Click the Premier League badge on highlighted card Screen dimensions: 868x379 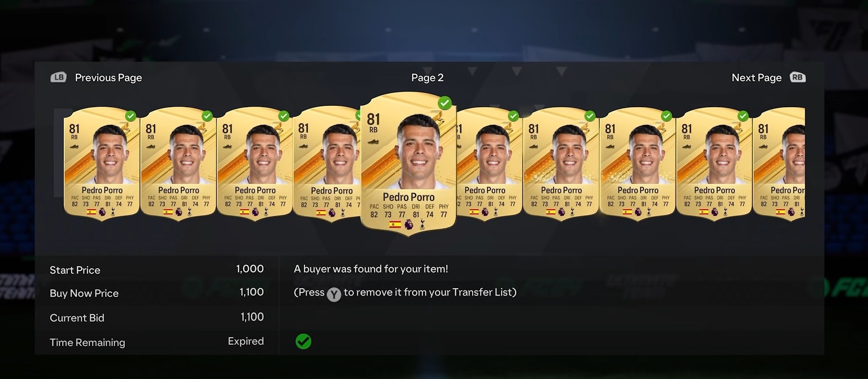pos(409,225)
